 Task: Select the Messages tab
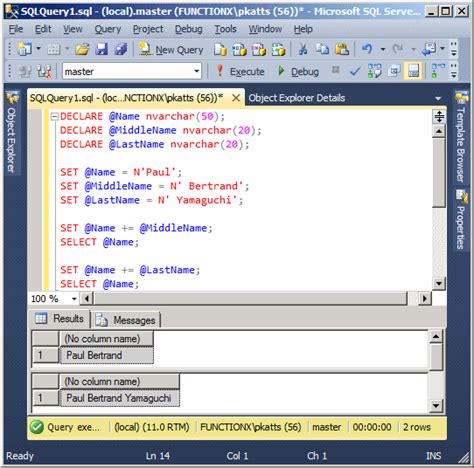[x=126, y=320]
